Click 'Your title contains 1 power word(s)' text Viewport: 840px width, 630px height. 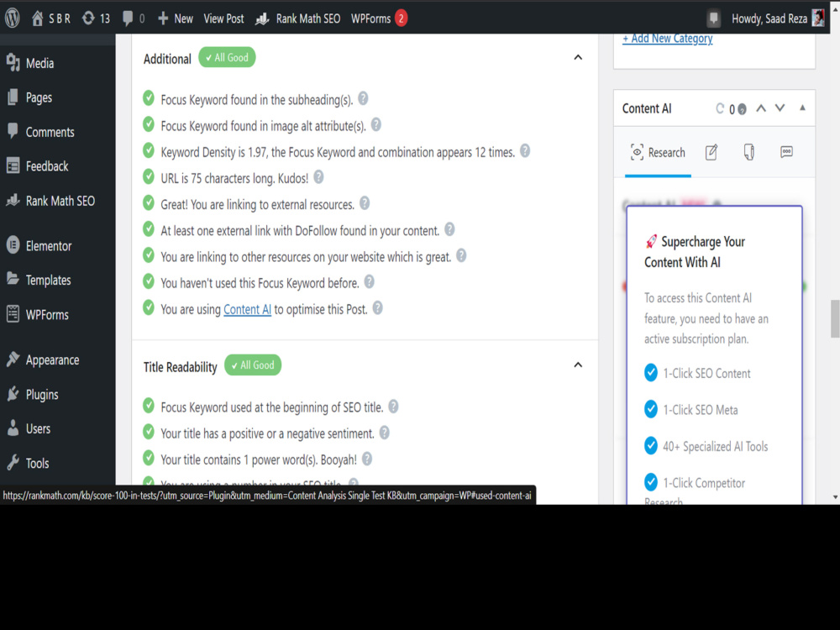(259, 459)
